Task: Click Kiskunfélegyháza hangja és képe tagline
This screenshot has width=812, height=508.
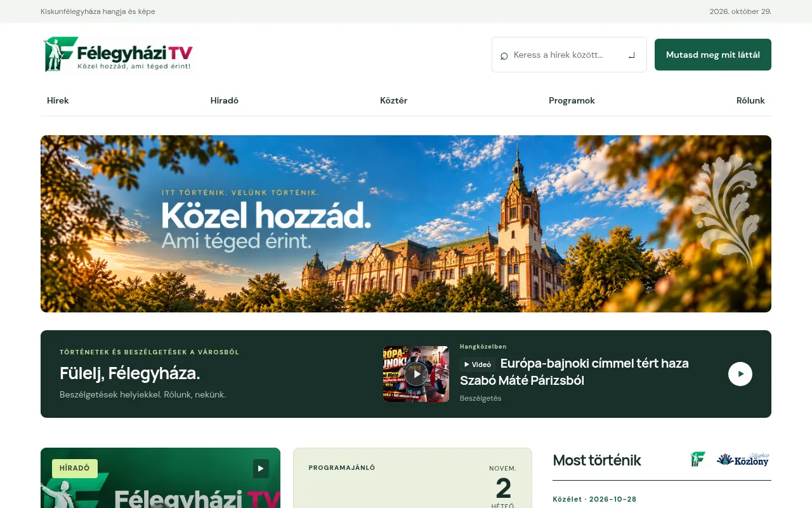Action: pyautogui.click(x=98, y=11)
